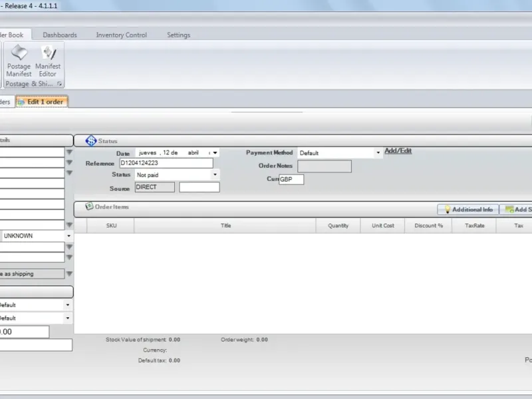Open the Postage Manifest tool

19,61
